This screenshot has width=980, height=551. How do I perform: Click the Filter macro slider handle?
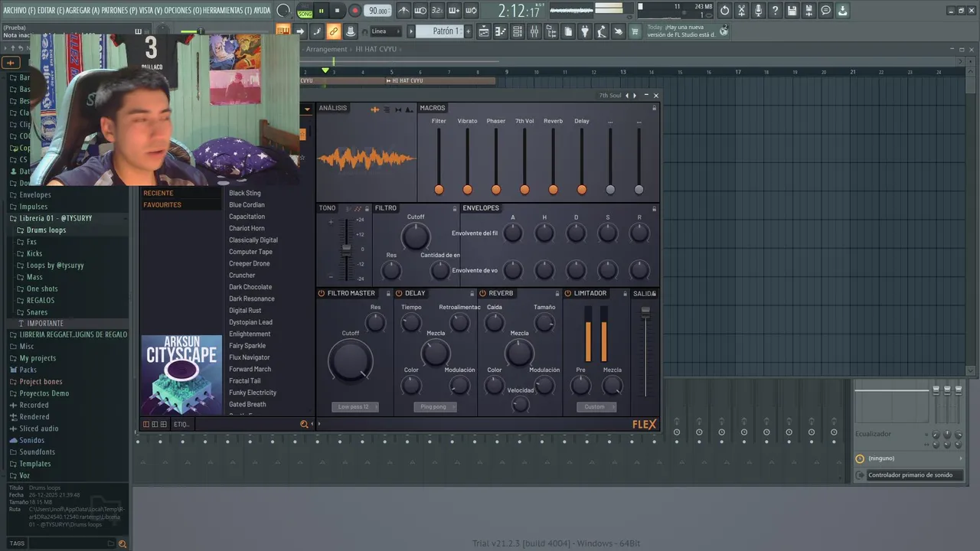pyautogui.click(x=439, y=189)
